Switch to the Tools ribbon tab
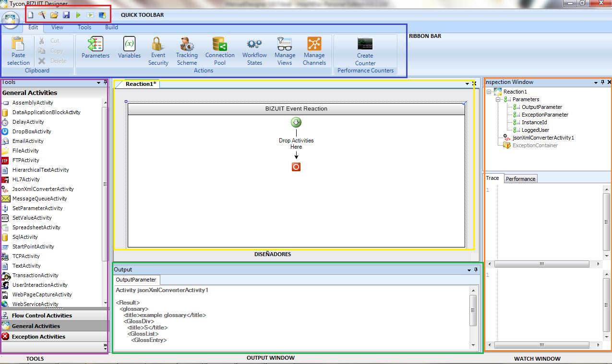Screen dimensions: 612x364 pos(84,27)
